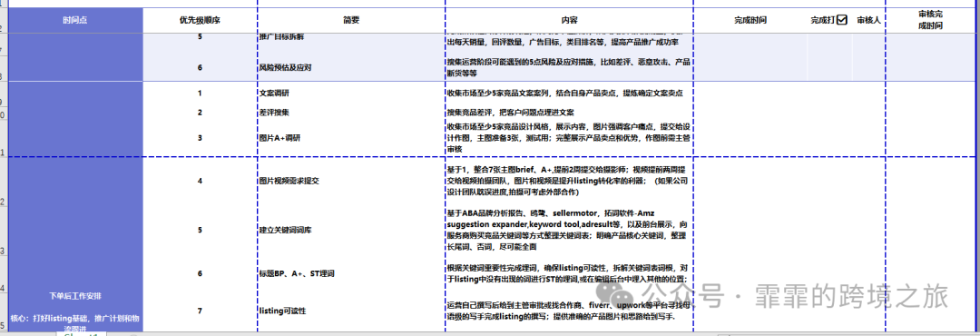980x336 pixels.
Task: Select priority number 2 in 差评搜集 row
Action: tap(200, 113)
